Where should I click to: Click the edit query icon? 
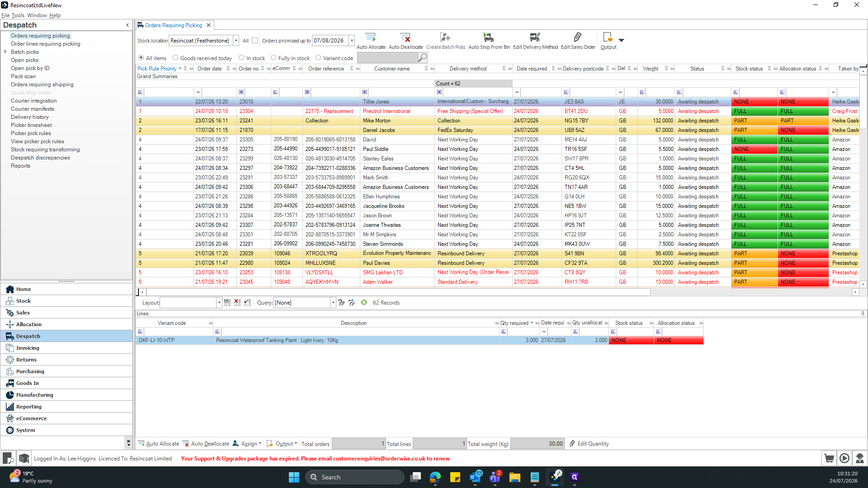(x=341, y=303)
